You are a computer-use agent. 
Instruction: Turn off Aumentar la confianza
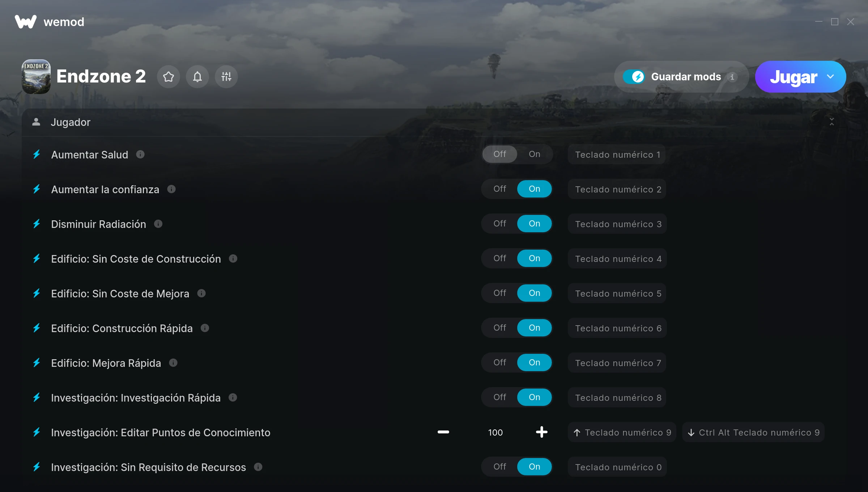tap(500, 189)
